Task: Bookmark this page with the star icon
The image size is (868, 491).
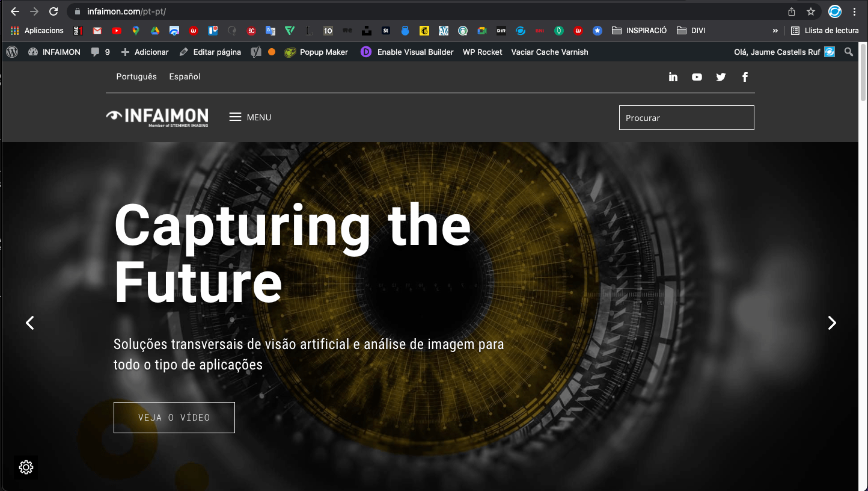Action: (x=811, y=11)
